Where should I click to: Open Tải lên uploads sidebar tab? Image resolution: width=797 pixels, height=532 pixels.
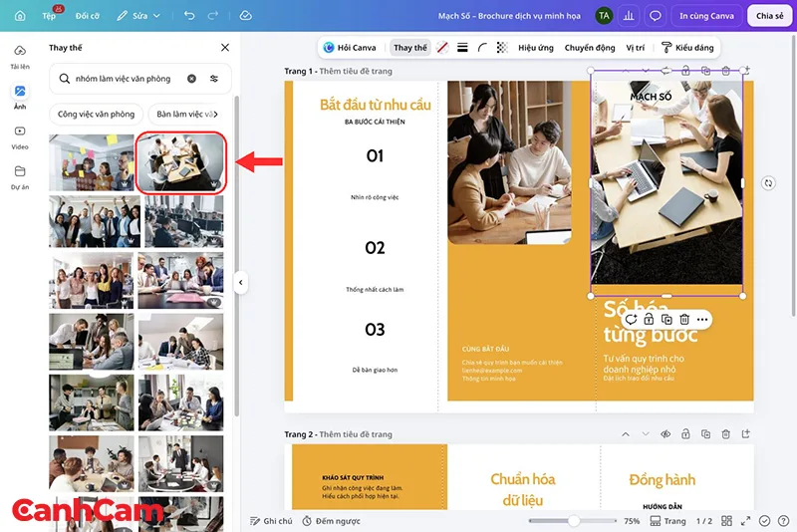pyautogui.click(x=20, y=57)
